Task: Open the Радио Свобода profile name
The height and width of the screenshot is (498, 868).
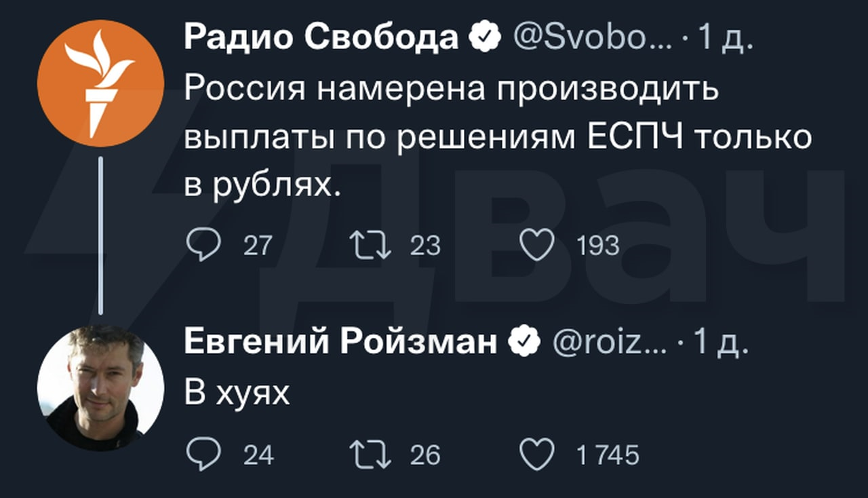Action: [321, 39]
